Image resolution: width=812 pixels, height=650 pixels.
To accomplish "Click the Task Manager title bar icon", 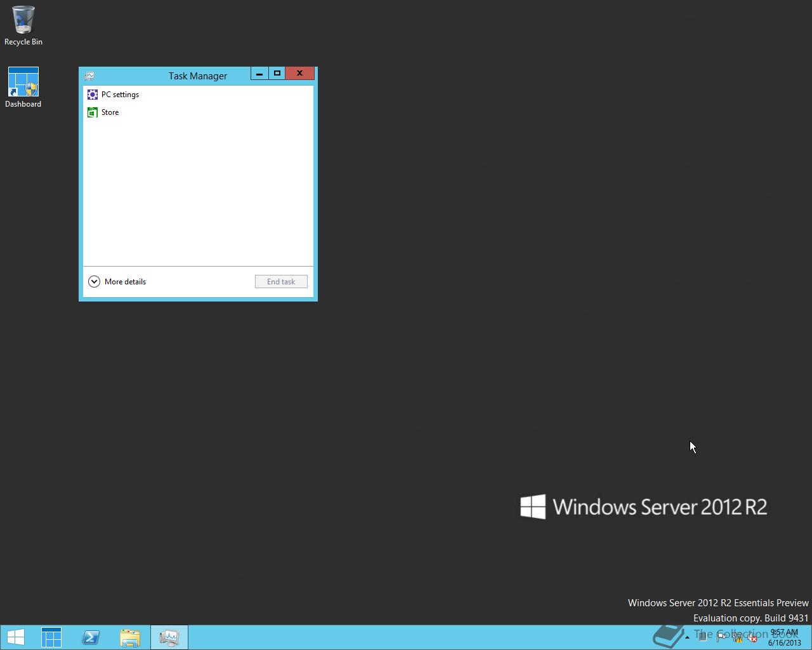I will [x=89, y=76].
